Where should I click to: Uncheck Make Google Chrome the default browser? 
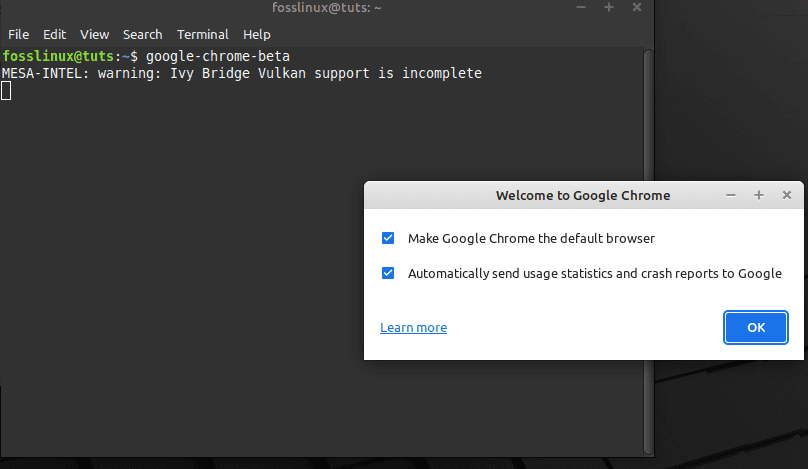[388, 238]
